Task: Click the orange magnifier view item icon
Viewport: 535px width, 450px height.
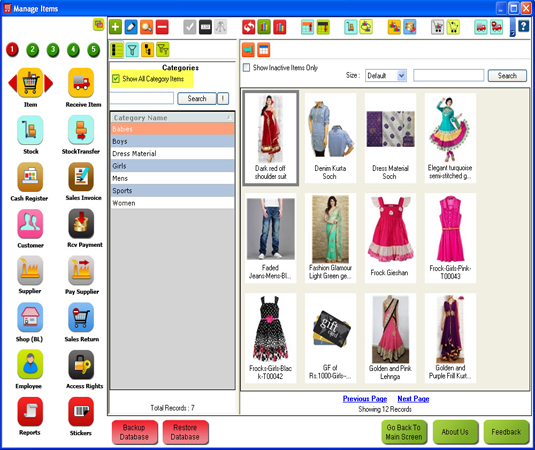Action: (x=147, y=27)
